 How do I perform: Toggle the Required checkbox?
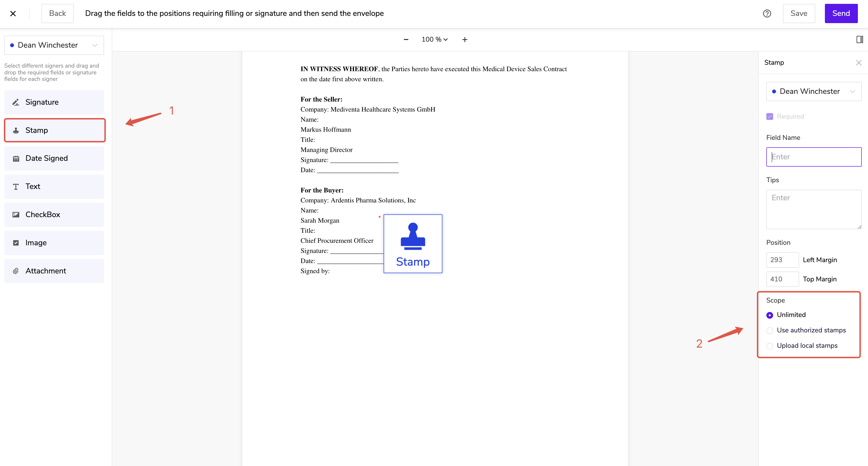(769, 116)
